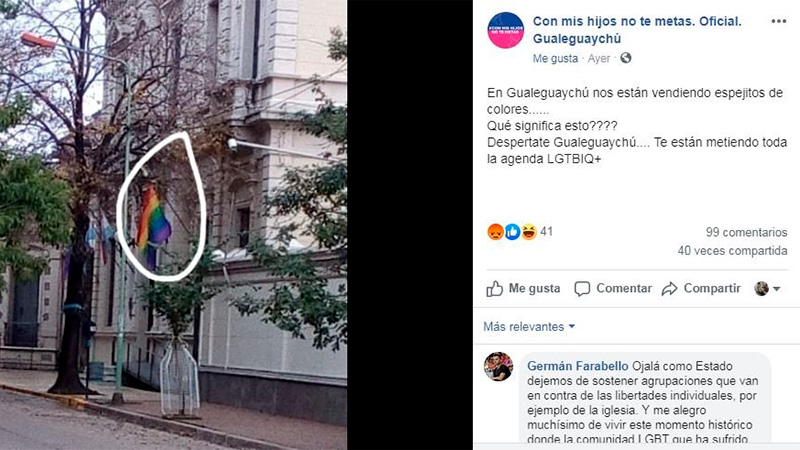
Task: Click the angry reaction emoji icon
Action: click(x=495, y=232)
